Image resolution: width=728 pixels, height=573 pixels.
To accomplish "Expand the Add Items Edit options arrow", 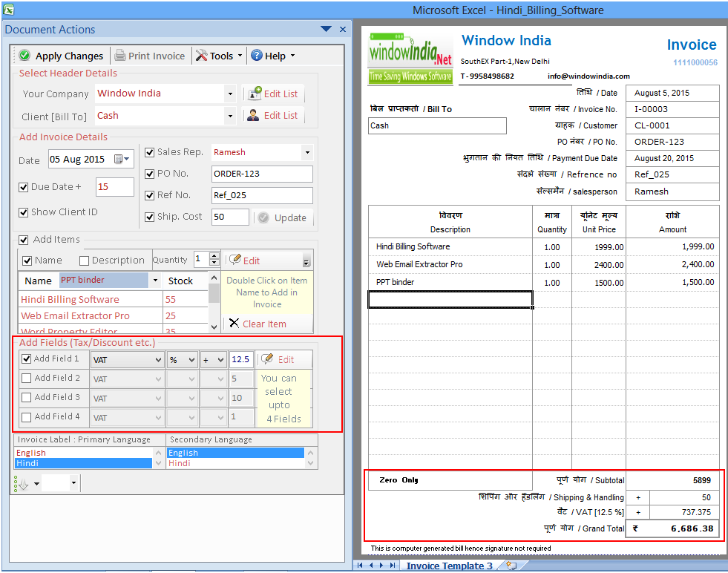I will [x=306, y=261].
